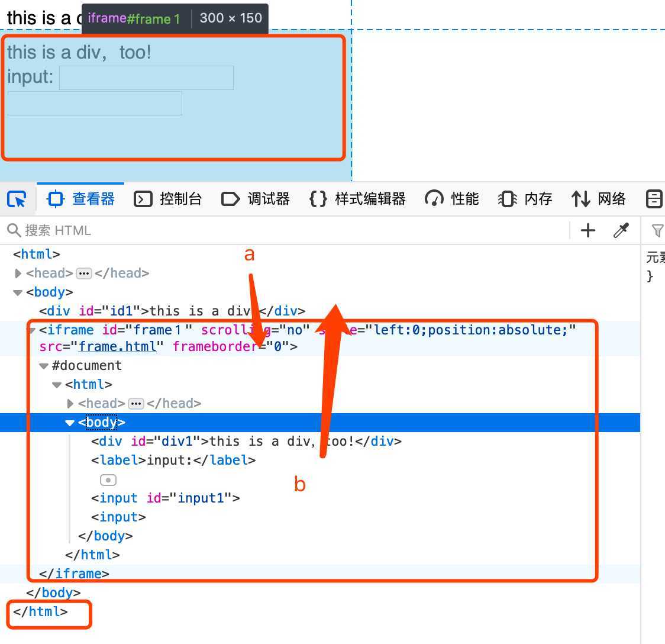Collapse the selected iframe body node
Viewport: 665px width, 644px height.
[x=70, y=423]
